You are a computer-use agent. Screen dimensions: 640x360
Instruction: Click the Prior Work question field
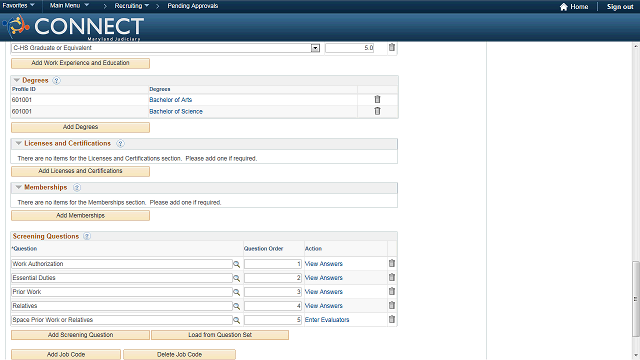(122, 292)
